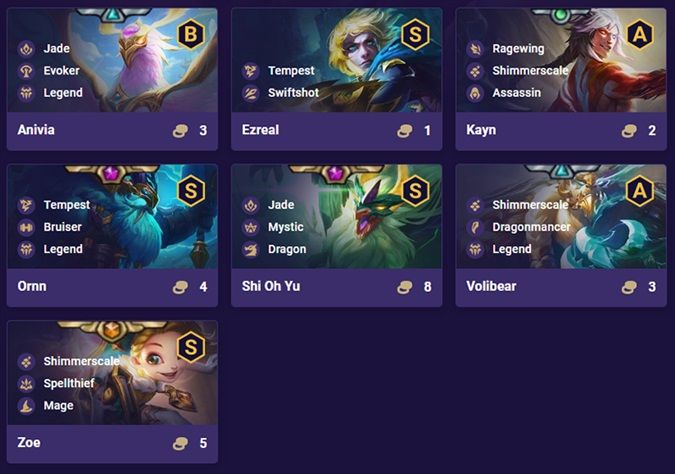Image resolution: width=675 pixels, height=474 pixels.
Task: Select the Swiftshot trait icon on Ezreal
Action: [251, 93]
